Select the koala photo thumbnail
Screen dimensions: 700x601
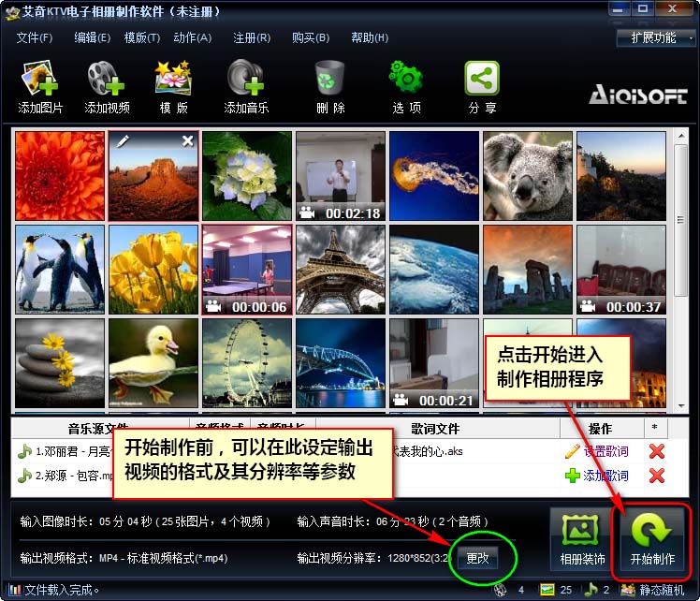pyautogui.click(x=527, y=175)
